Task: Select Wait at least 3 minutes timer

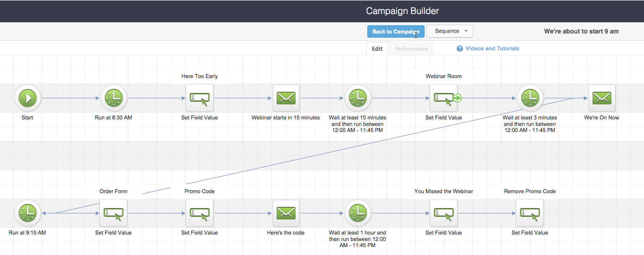Action: pyautogui.click(x=530, y=98)
